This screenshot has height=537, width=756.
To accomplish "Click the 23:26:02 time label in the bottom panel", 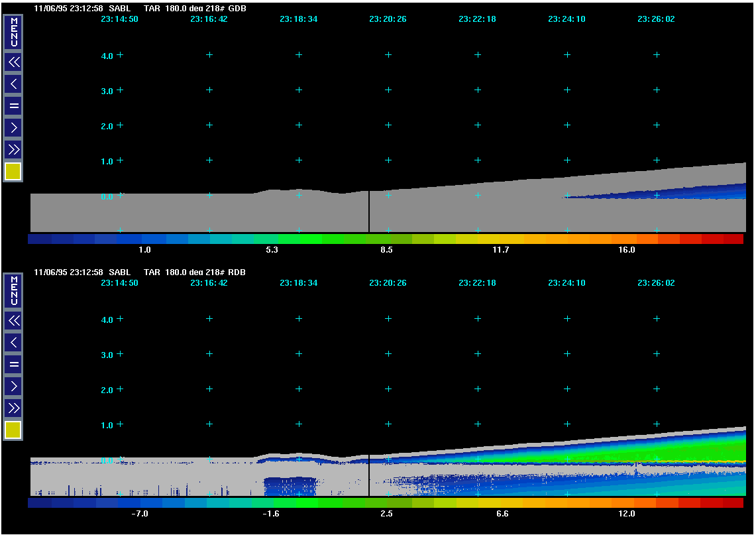I will (x=656, y=282).
